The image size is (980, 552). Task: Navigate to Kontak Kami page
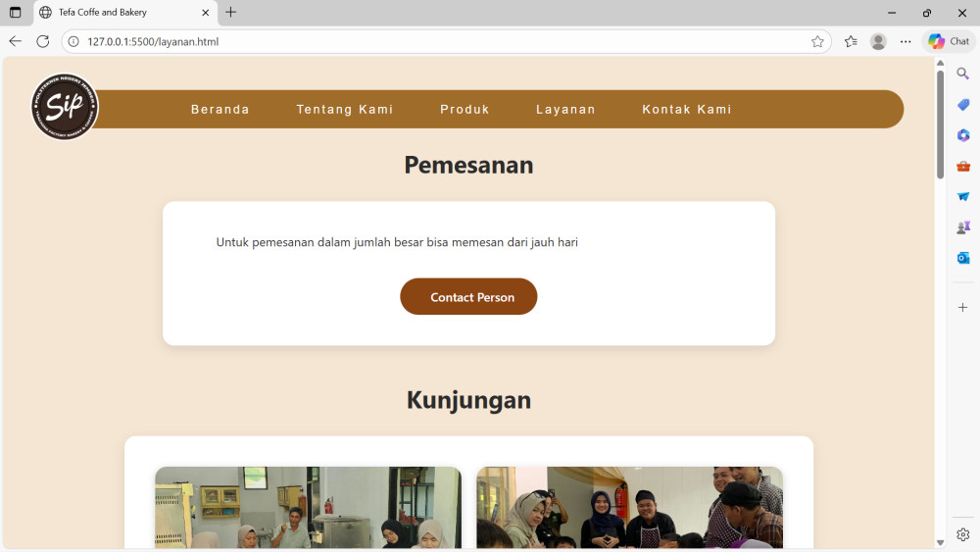click(x=687, y=110)
